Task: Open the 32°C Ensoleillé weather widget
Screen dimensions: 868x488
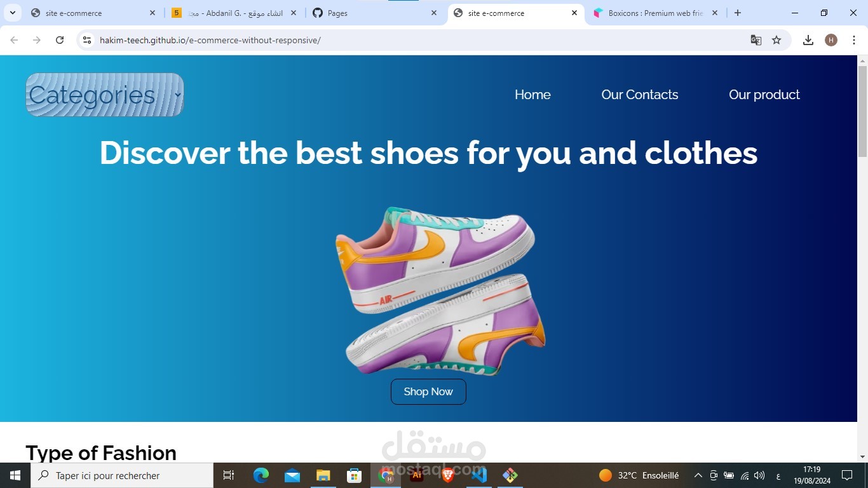Action: click(x=639, y=475)
